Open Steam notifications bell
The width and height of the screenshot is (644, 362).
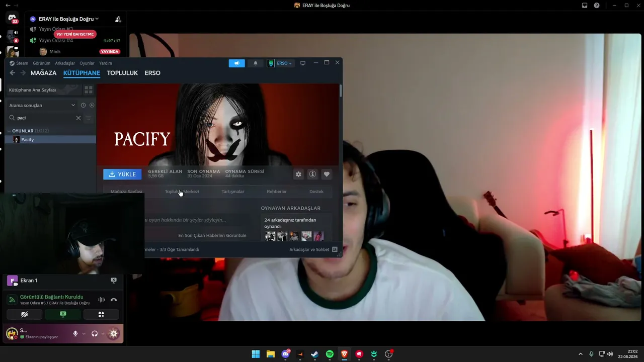(x=255, y=63)
